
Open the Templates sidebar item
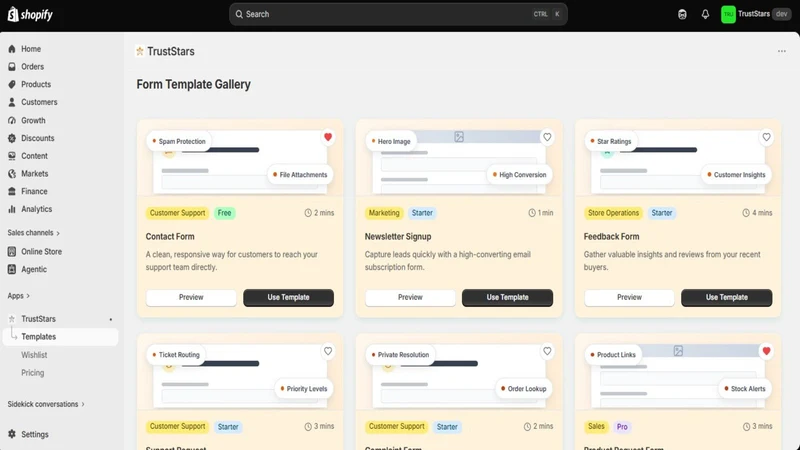60,337
